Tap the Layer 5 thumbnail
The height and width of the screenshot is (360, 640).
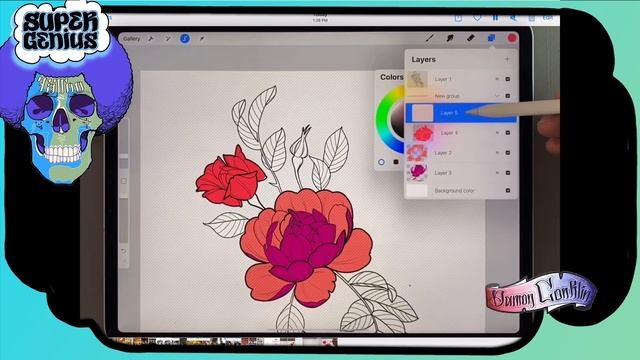point(422,113)
